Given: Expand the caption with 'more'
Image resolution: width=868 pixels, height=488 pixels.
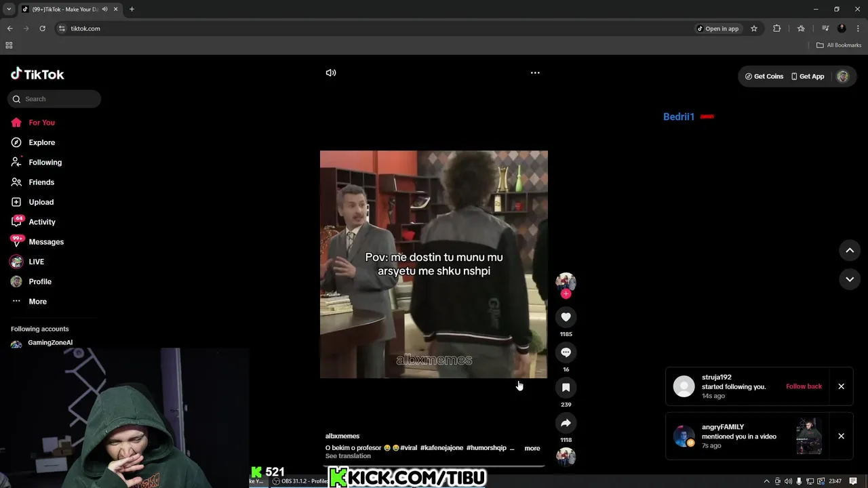Looking at the screenshot, I should point(532,448).
